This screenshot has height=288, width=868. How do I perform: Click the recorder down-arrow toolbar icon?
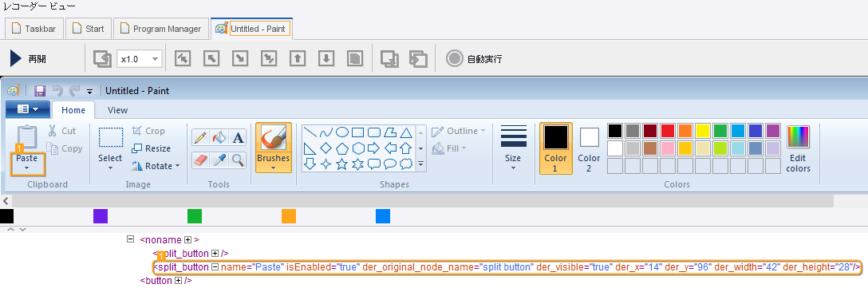coord(326,58)
